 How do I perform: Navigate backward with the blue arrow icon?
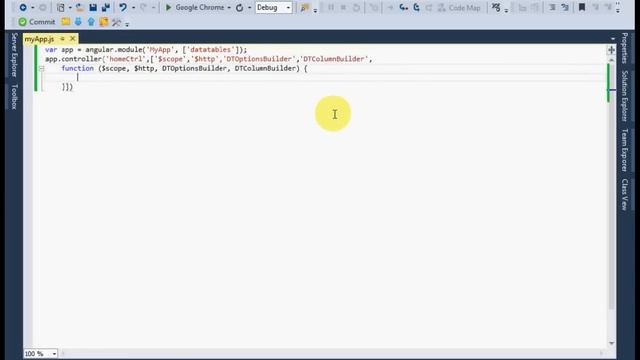[x=23, y=7]
